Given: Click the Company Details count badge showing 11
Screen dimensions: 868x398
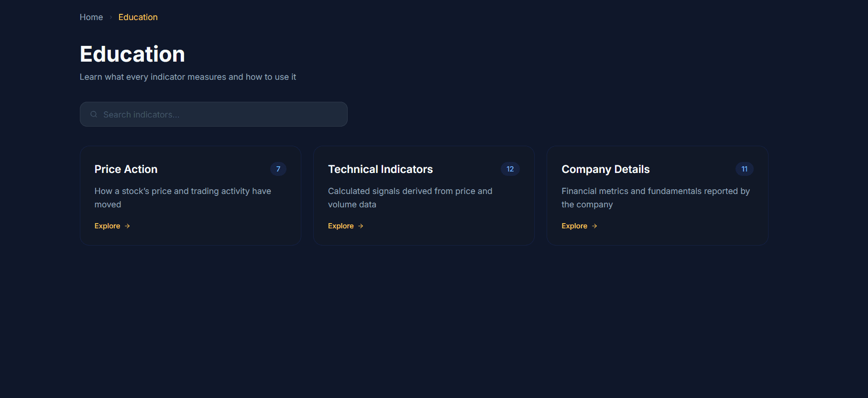Looking at the screenshot, I should pos(744,169).
